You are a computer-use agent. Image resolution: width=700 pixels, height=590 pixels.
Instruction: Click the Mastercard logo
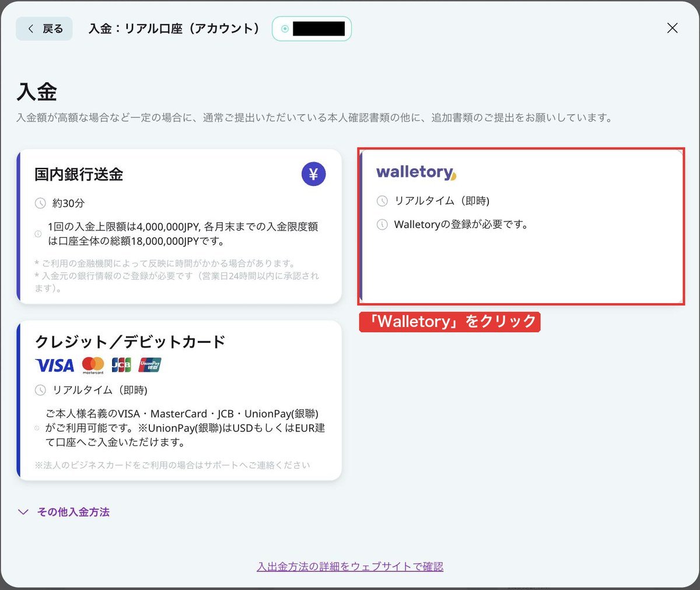point(93,366)
